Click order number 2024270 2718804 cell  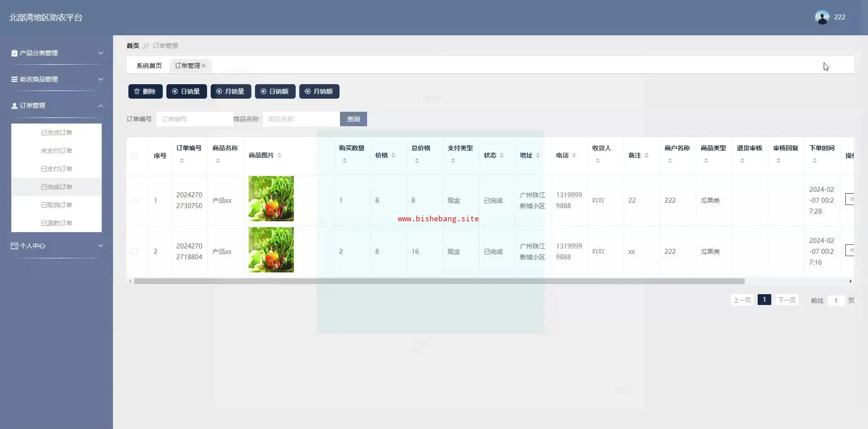189,252
